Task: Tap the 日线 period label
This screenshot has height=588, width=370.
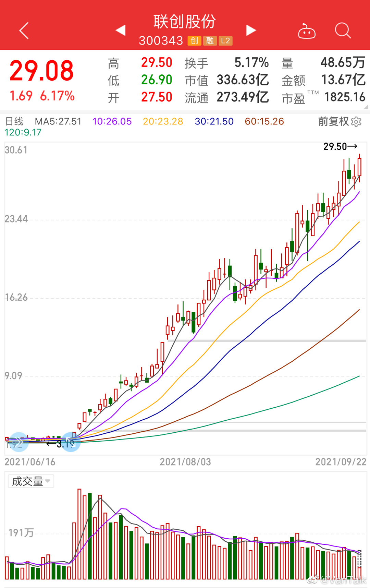Action: (14, 121)
